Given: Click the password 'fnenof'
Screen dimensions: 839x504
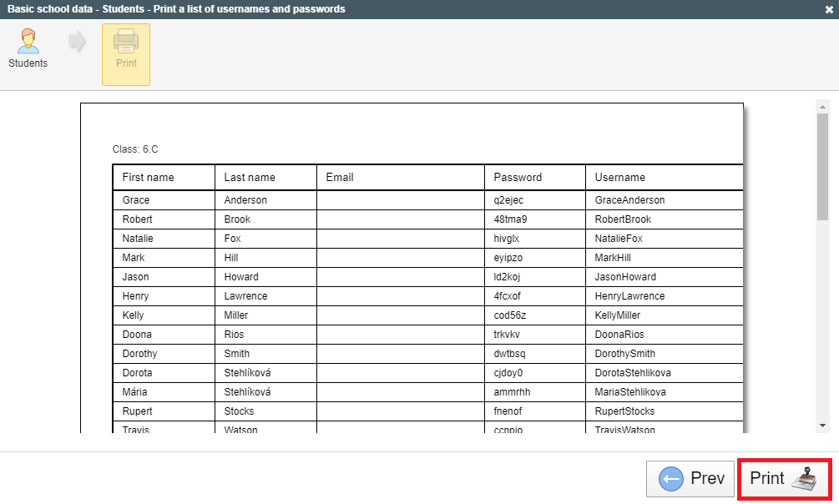Looking at the screenshot, I should click(x=508, y=412).
